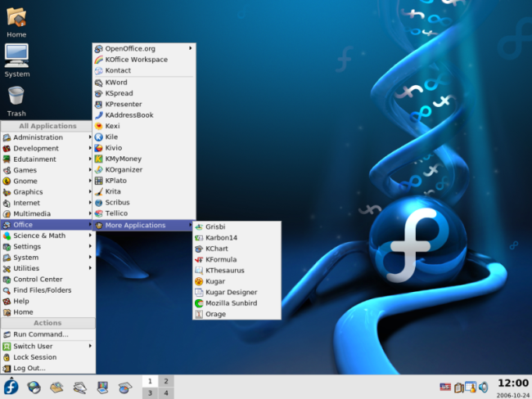The image size is (532, 399).
Task: Expand the Games submenu
Action: coord(47,170)
